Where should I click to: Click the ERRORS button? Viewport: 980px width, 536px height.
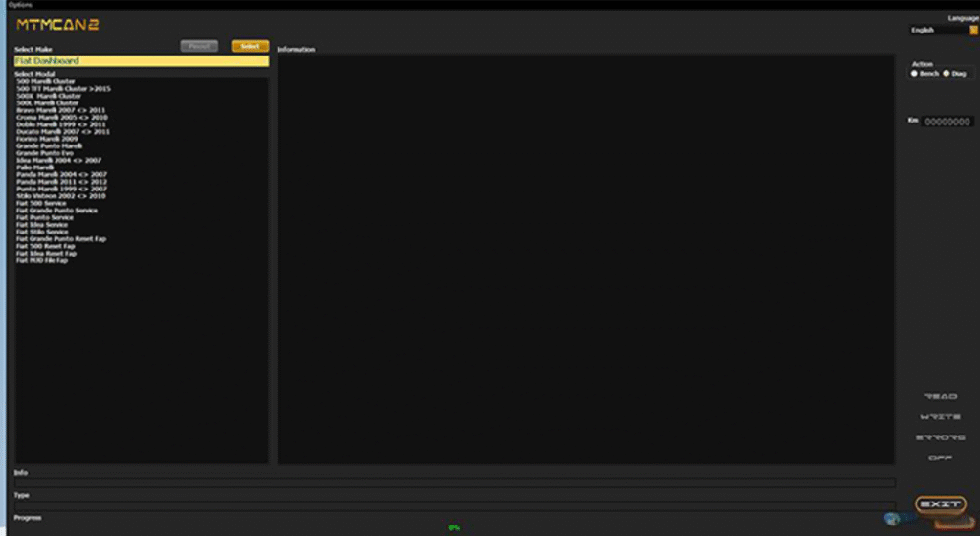pos(941,437)
